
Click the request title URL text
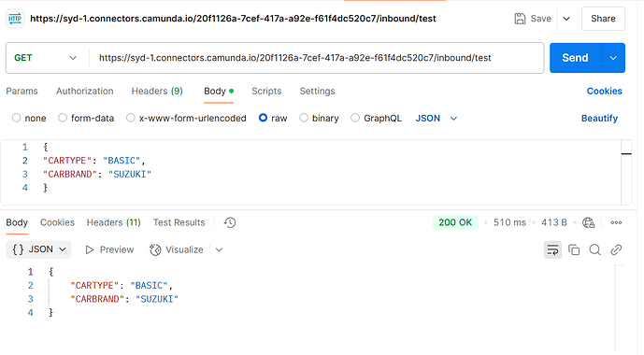[x=233, y=19]
